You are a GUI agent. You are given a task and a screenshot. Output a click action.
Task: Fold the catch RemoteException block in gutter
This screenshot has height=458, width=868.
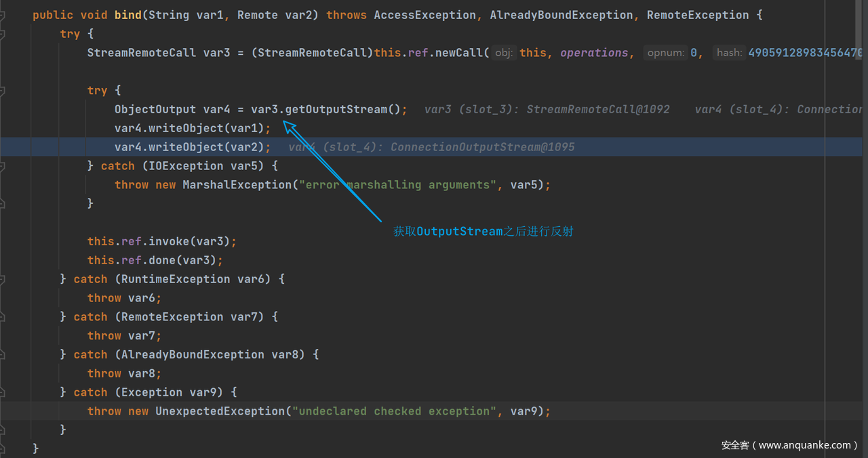(x=3, y=317)
